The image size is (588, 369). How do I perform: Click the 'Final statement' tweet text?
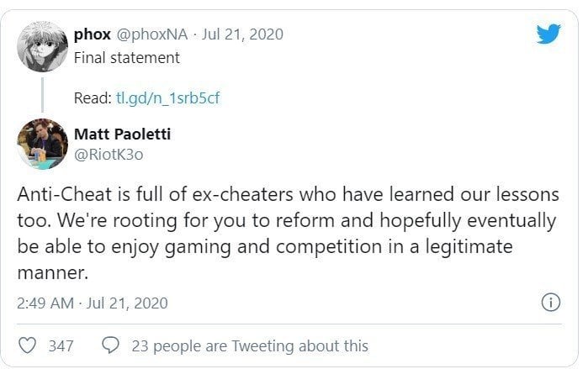(127, 58)
